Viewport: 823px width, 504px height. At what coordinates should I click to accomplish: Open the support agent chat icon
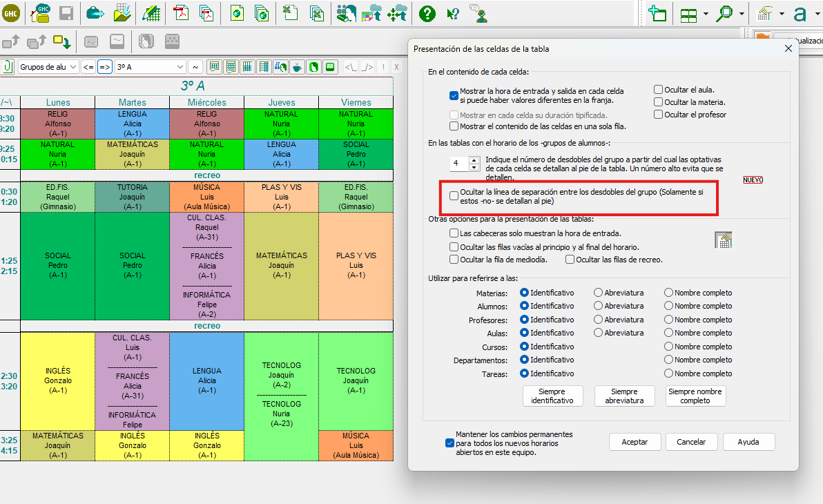pos(478,13)
